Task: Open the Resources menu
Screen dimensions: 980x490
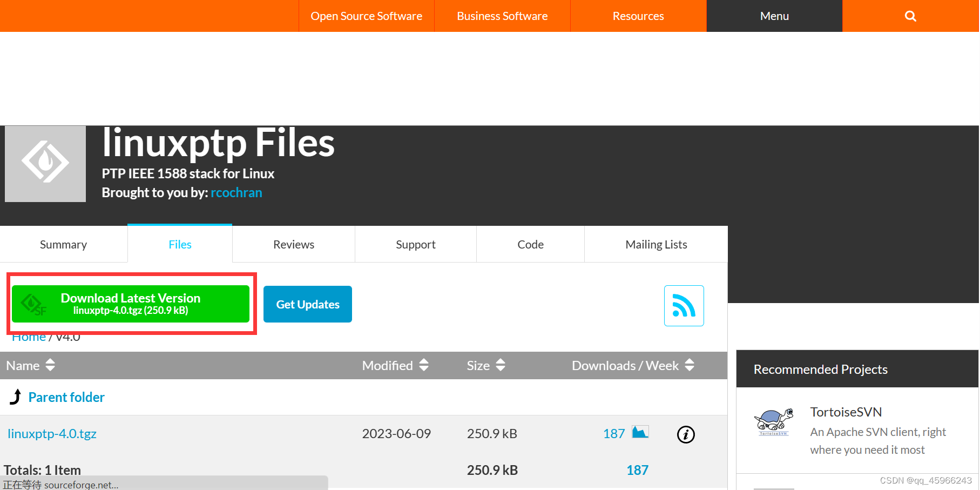Action: pos(638,16)
